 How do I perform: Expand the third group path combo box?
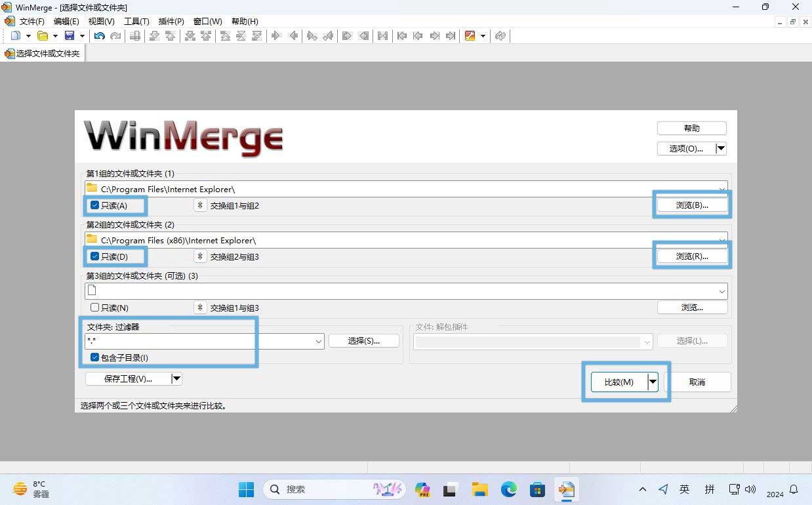point(721,291)
